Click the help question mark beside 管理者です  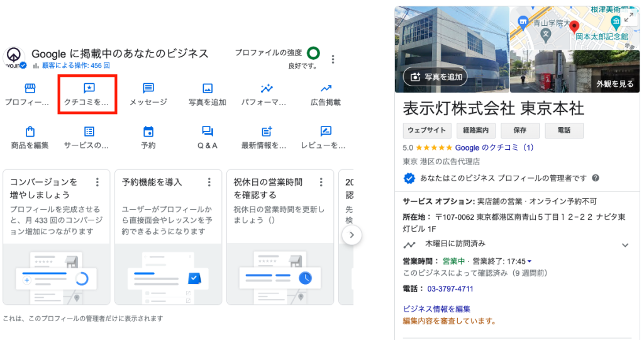point(596,178)
